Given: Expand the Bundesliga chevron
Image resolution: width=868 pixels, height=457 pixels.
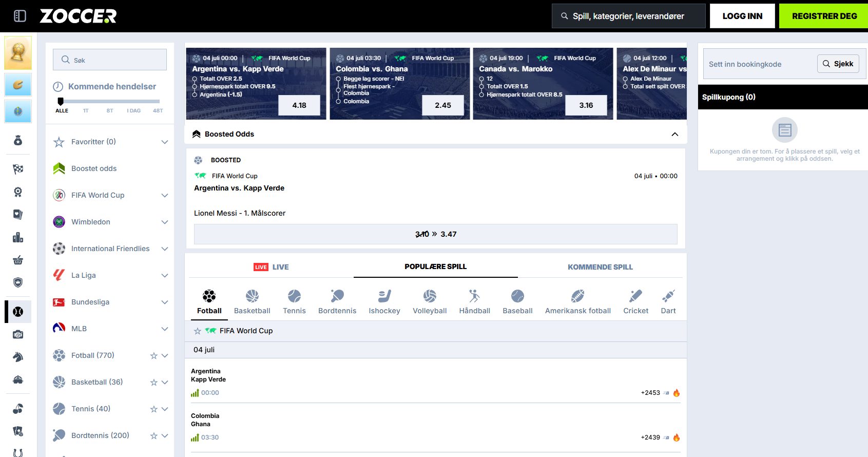Looking at the screenshot, I should 164,302.
